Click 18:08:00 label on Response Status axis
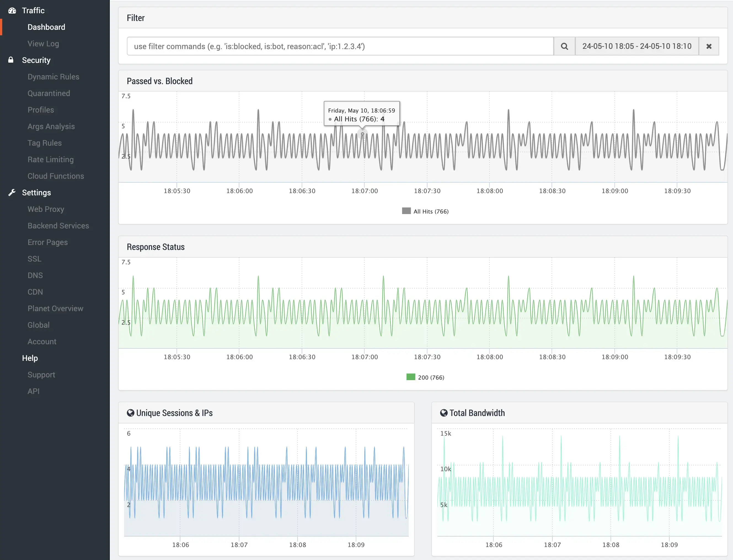733x560 pixels. 490,357
